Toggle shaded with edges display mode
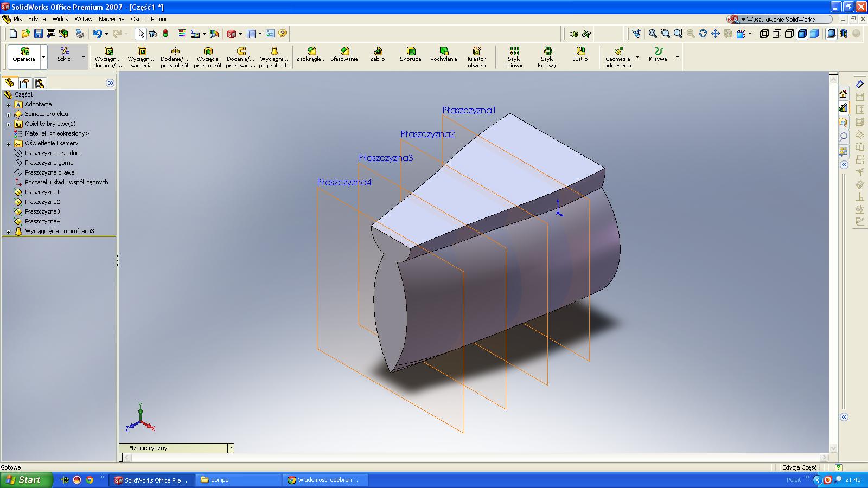This screenshot has width=868, height=488. click(802, 34)
